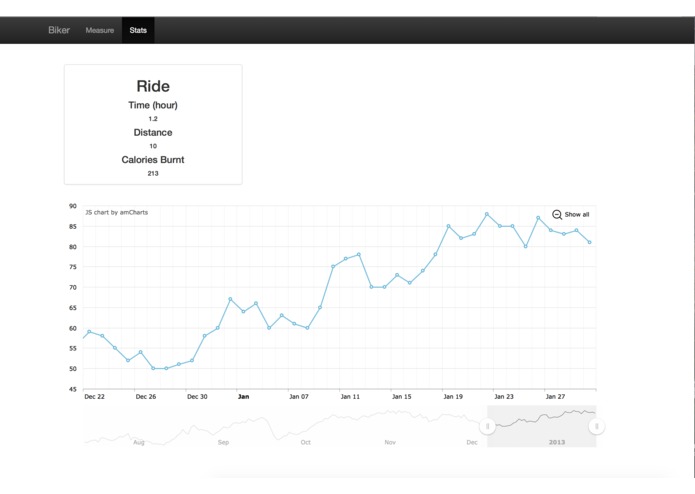Click the Aug label in scrollbar
Image resolution: width=695 pixels, height=494 pixels.
tap(139, 442)
